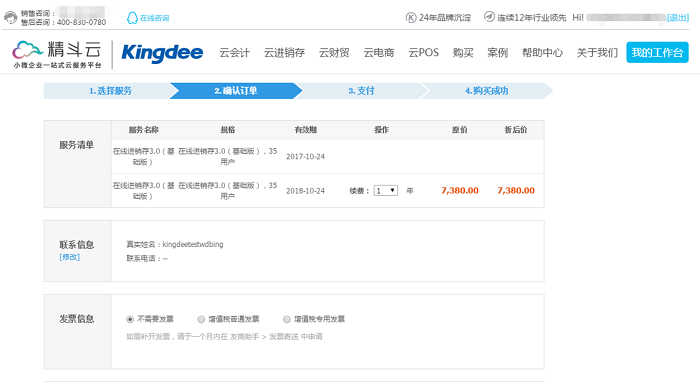Open 帮助中心
The width and height of the screenshot is (700, 390).
pyautogui.click(x=542, y=53)
